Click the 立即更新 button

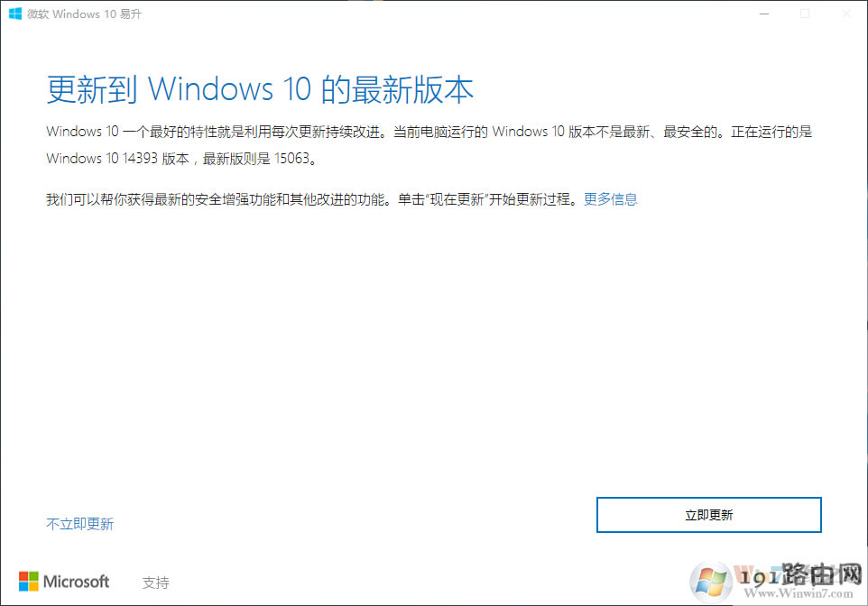(x=708, y=515)
